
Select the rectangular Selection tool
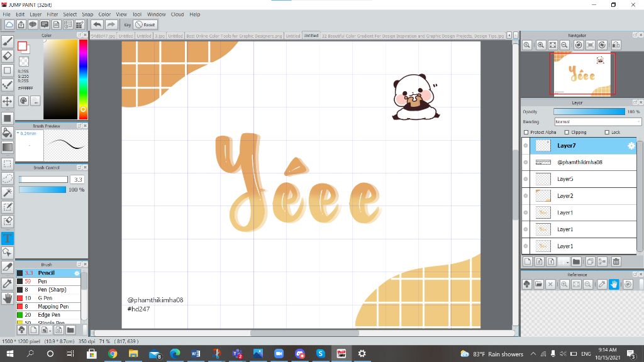tap(8, 164)
